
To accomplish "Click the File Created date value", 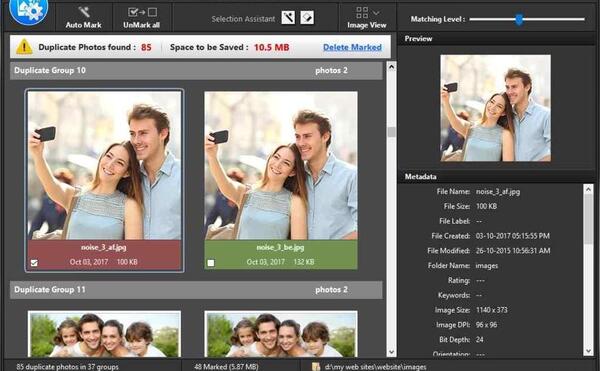I will point(512,236).
